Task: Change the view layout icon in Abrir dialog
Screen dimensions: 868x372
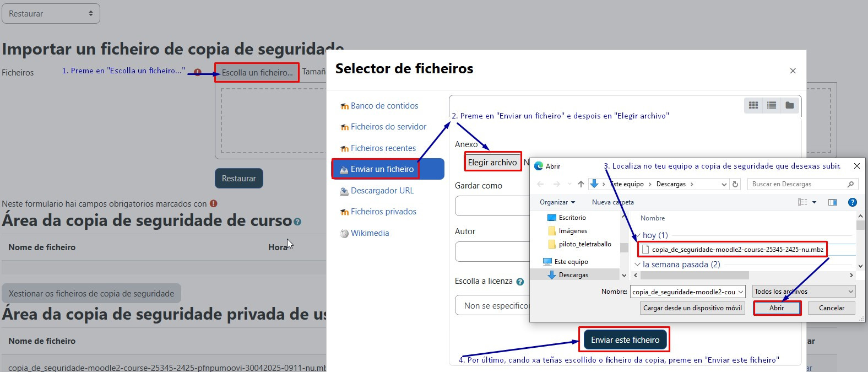Action: coord(802,202)
